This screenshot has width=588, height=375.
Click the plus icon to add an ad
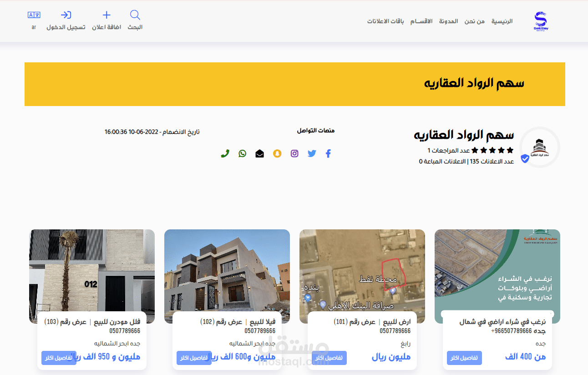point(106,15)
